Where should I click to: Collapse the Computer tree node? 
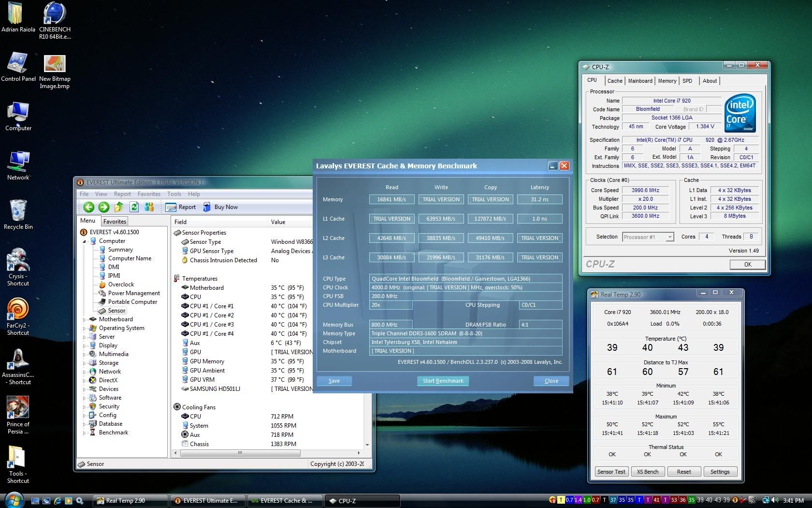84,241
